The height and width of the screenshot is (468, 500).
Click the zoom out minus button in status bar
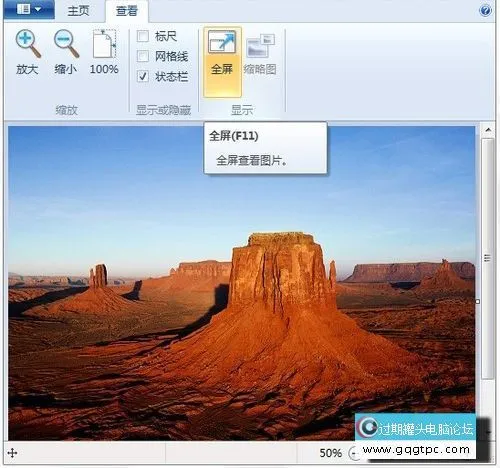(x=353, y=453)
